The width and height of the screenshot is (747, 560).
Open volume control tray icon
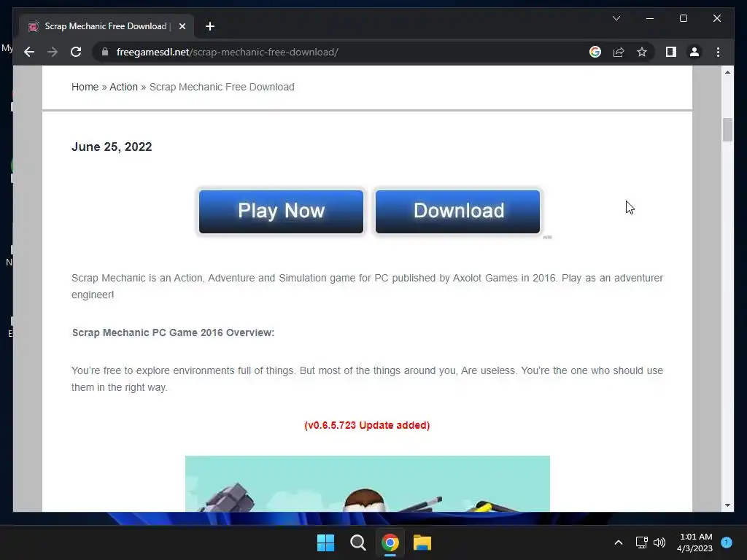pos(659,542)
